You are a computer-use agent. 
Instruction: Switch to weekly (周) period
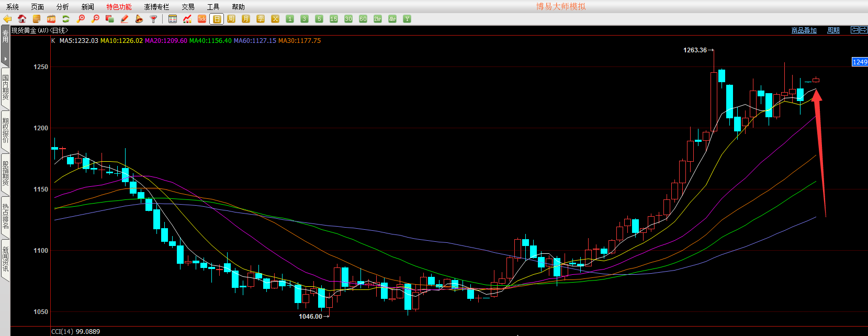231,19
